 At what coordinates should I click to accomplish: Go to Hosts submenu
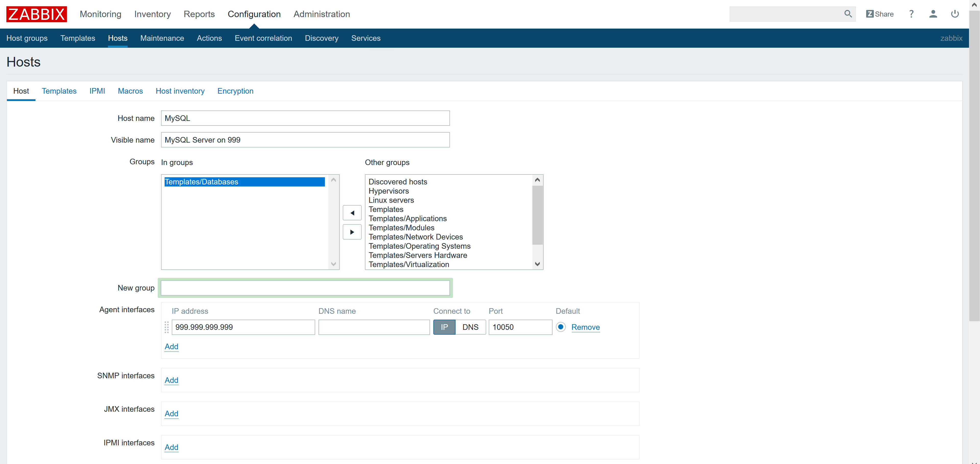pos(118,38)
